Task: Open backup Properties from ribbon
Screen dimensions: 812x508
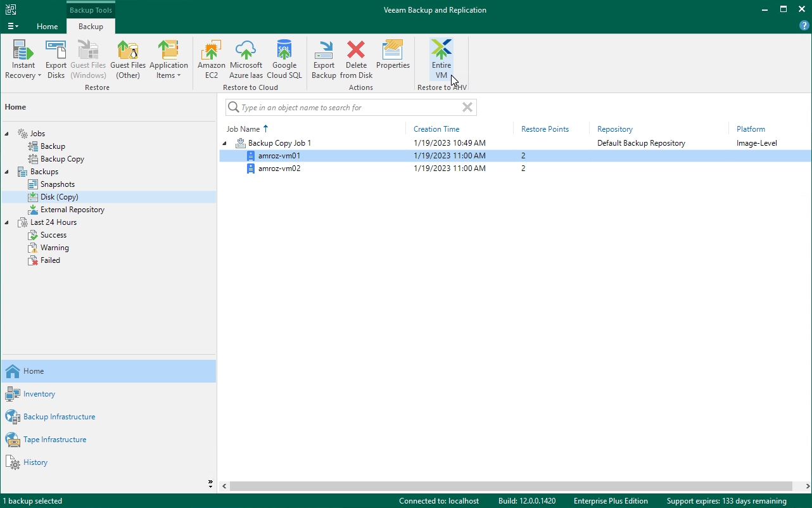Action: click(x=393, y=54)
